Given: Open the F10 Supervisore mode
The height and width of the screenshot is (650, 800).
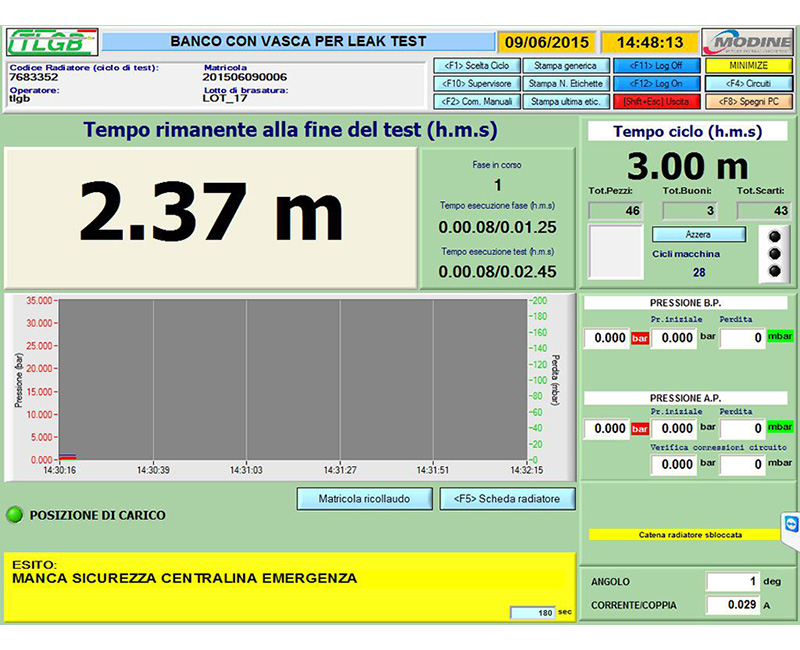Looking at the screenshot, I should (476, 84).
